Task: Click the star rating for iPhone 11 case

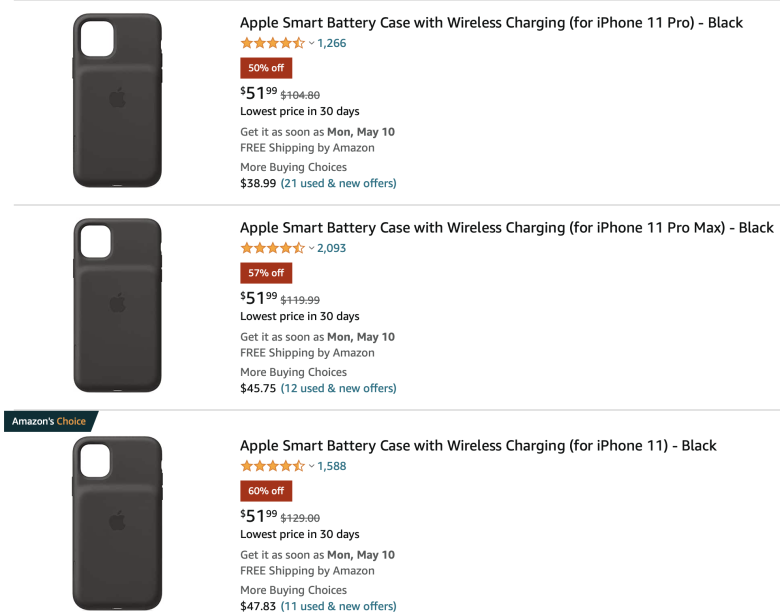Action: coord(272,466)
